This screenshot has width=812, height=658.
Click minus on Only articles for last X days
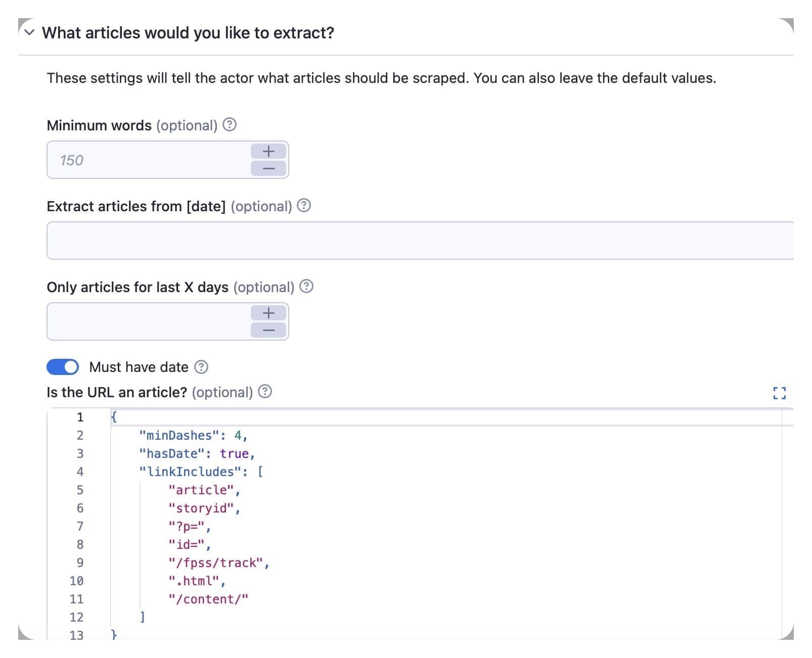point(268,330)
